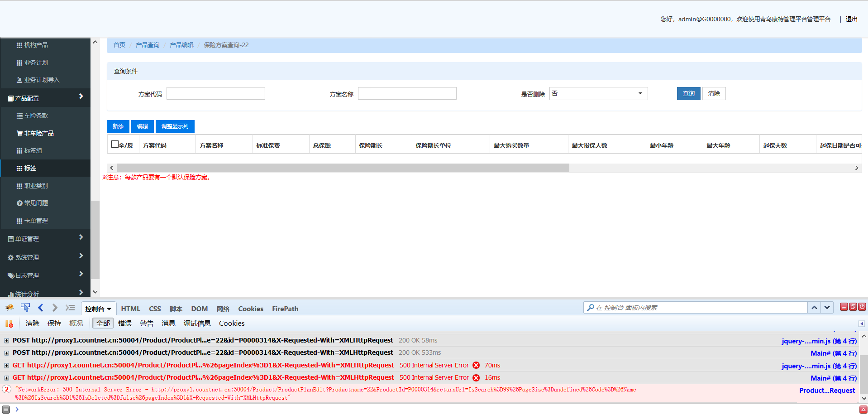
Task: Minimize the Firebug panel
Action: tap(844, 307)
